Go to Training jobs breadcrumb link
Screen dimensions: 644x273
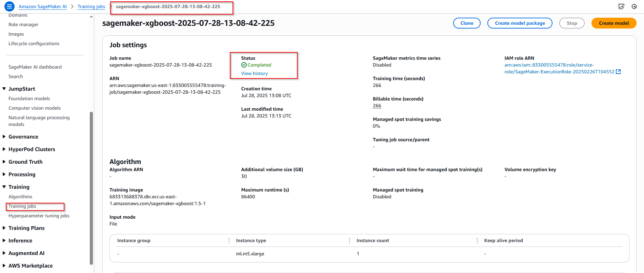91,6
